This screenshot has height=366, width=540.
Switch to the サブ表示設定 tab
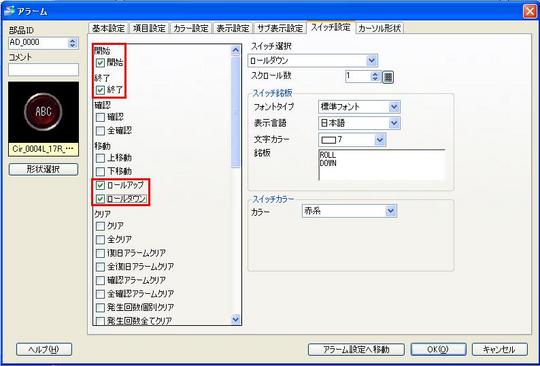(280, 28)
